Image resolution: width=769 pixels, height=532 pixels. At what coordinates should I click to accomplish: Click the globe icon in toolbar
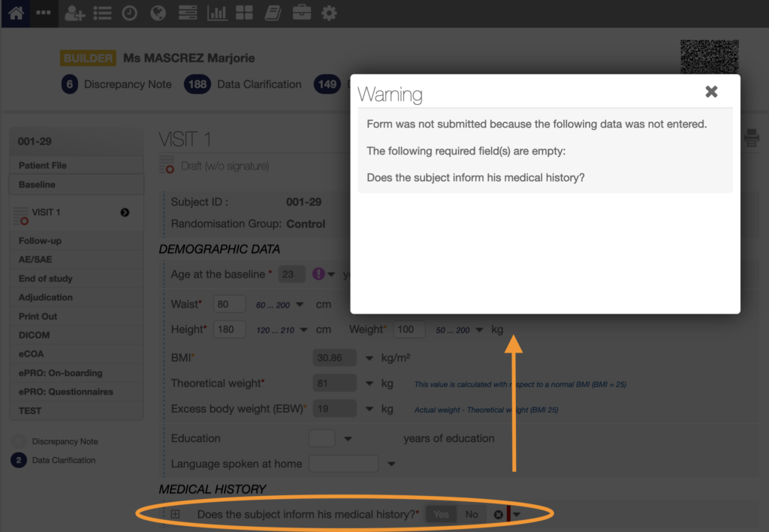click(158, 14)
